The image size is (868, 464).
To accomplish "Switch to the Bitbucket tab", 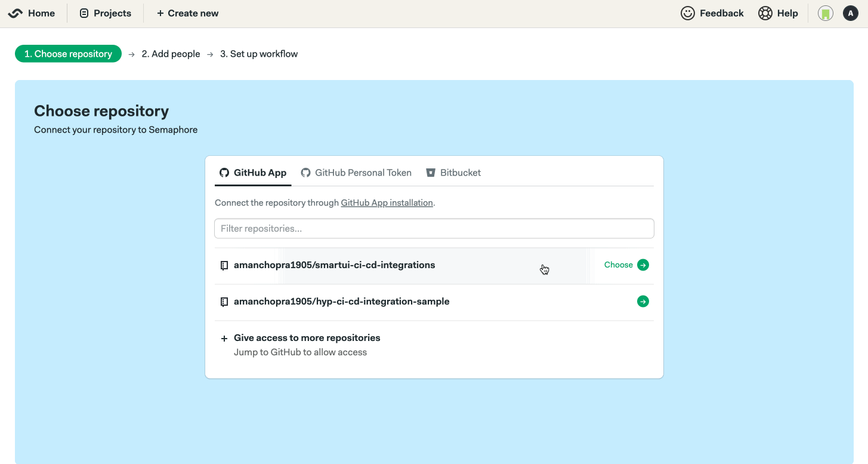I will point(453,173).
